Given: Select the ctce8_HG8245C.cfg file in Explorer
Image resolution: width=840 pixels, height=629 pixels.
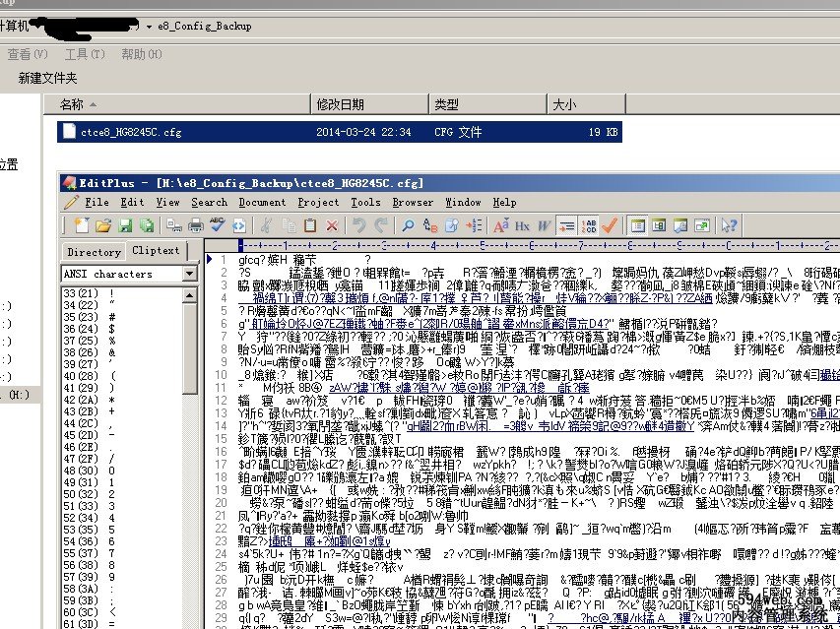Looking at the screenshot, I should pos(340,132).
